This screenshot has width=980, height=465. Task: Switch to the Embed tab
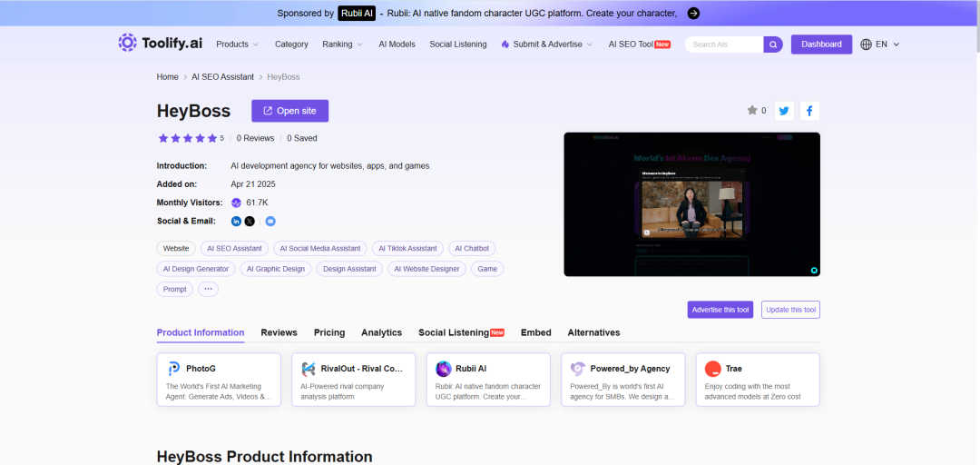536,332
